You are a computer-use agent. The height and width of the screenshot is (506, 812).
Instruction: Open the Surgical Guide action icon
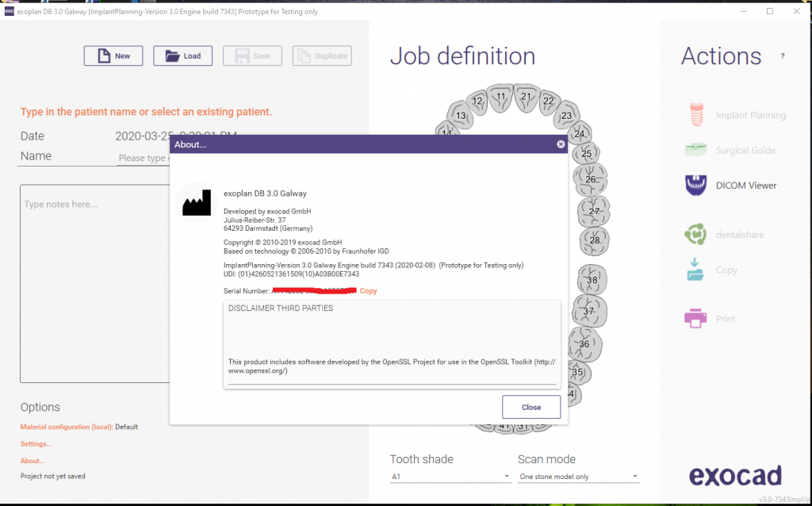tap(695, 150)
